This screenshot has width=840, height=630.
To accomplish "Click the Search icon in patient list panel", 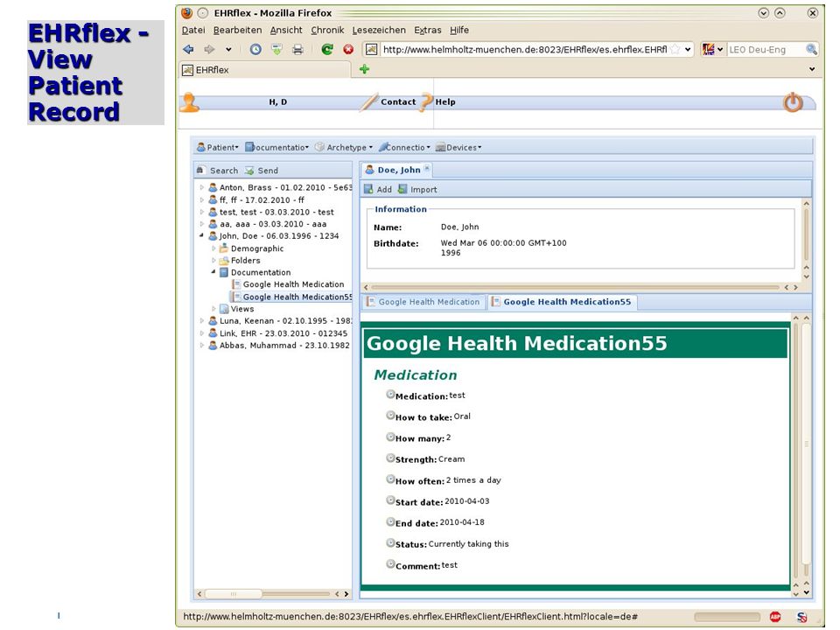I will tap(200, 171).
